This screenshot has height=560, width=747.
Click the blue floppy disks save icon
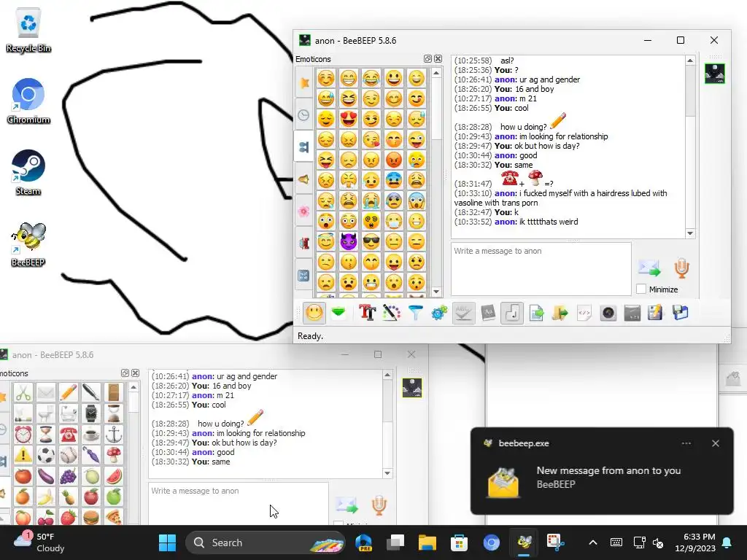681,313
